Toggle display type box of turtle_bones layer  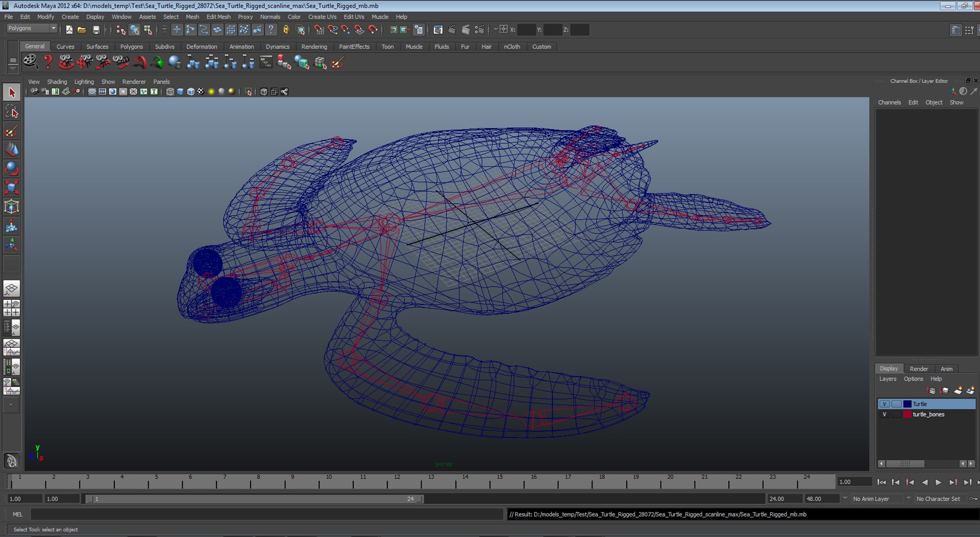click(896, 415)
